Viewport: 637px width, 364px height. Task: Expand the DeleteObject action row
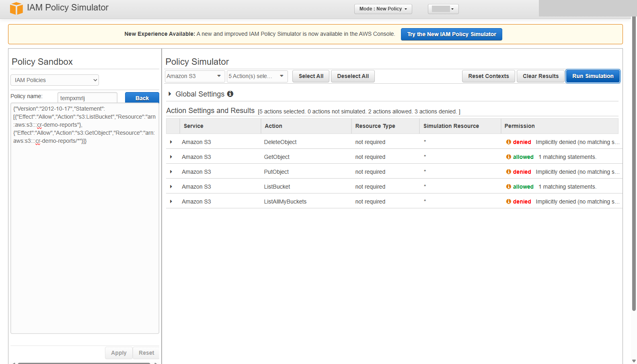click(x=171, y=142)
